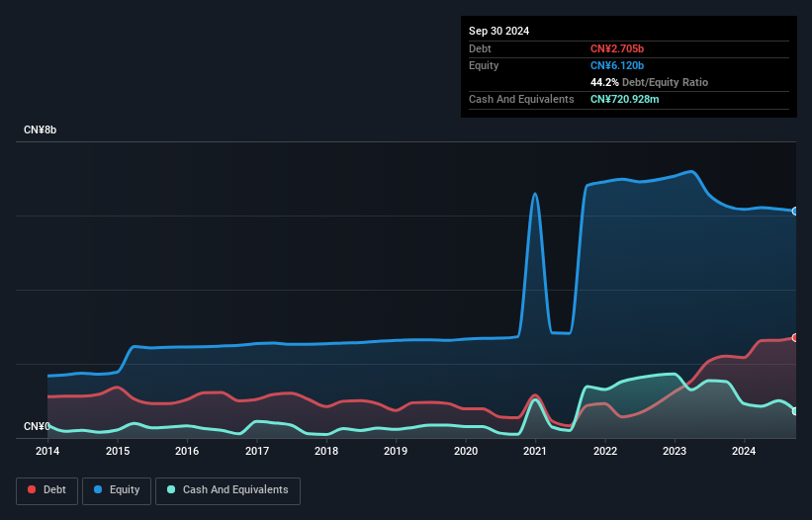
Task: Click the tooltip Equity row label
Action: point(484,65)
